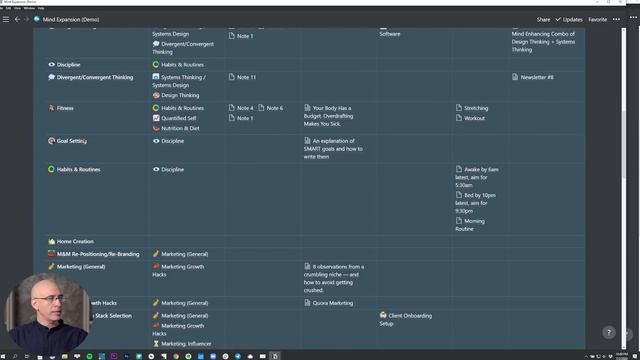640x360 pixels.
Task: Open the speaker's webcam thumbnail overlay
Action: tap(47, 312)
